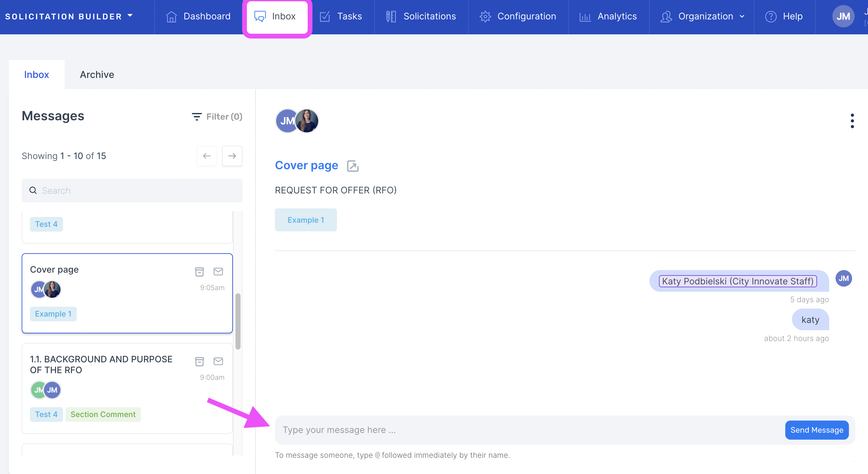
Task: Click the Example 1 badge in conversation header
Action: pos(306,220)
